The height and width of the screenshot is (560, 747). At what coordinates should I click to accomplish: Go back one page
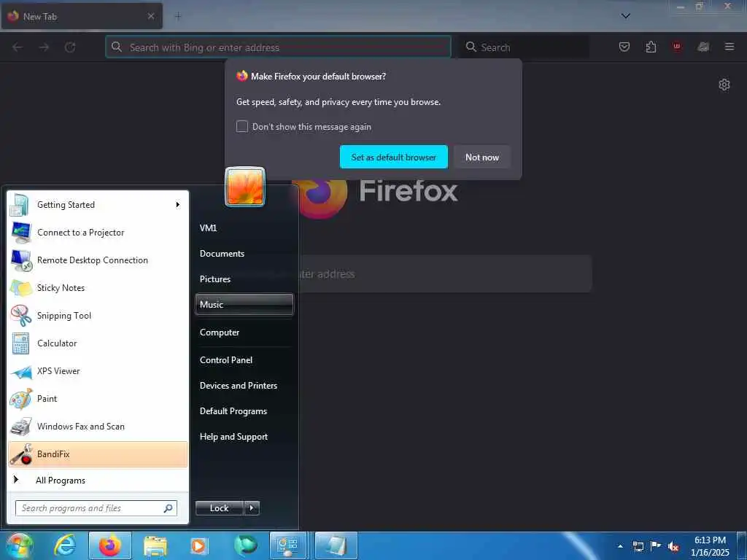click(x=18, y=47)
